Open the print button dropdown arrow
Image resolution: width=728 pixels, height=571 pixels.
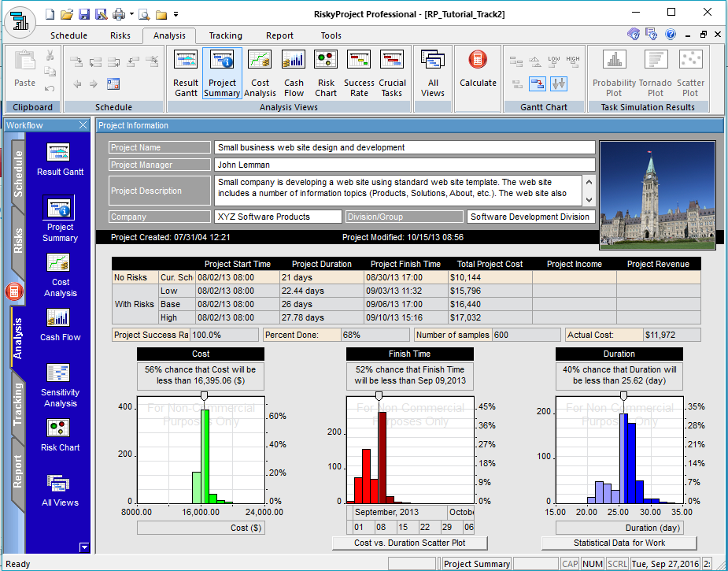131,14
